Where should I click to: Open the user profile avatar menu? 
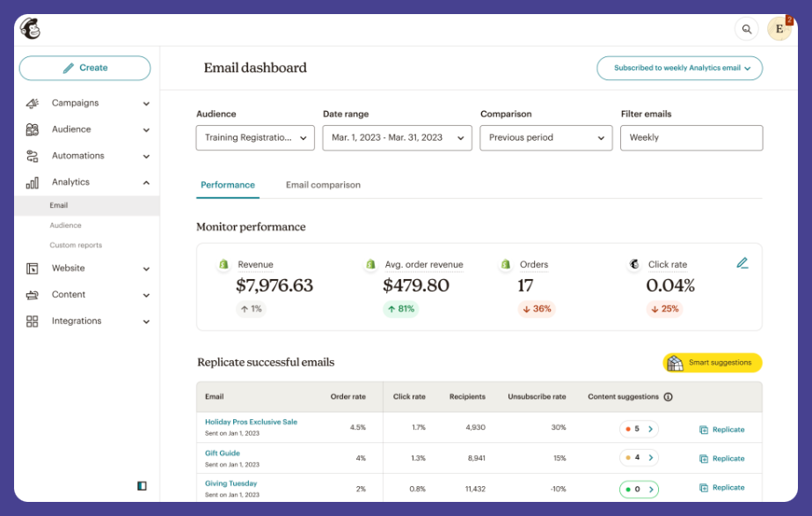tap(779, 29)
